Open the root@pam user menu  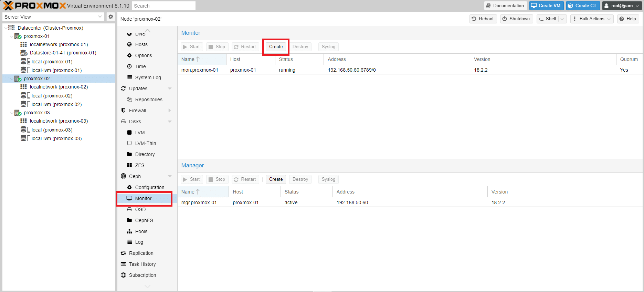(x=621, y=6)
